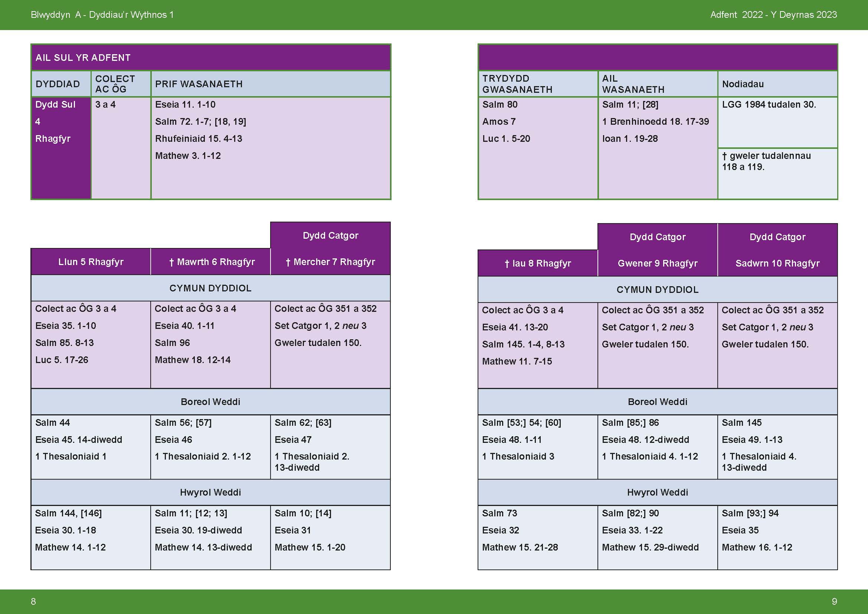This screenshot has height=614, width=868.
Task: Select the Mawrth 6 Rhagfyr column heading
Action: (x=212, y=262)
